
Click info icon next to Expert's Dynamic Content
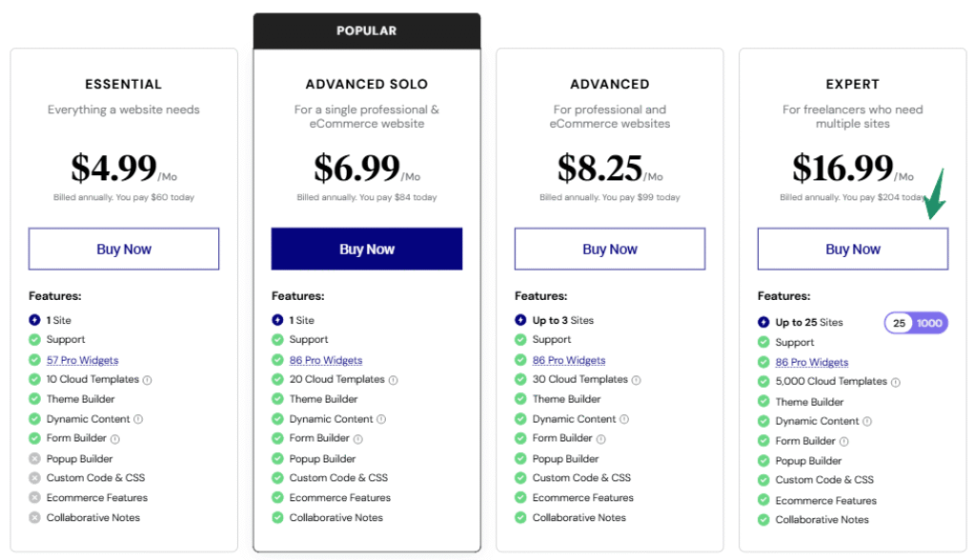click(867, 421)
